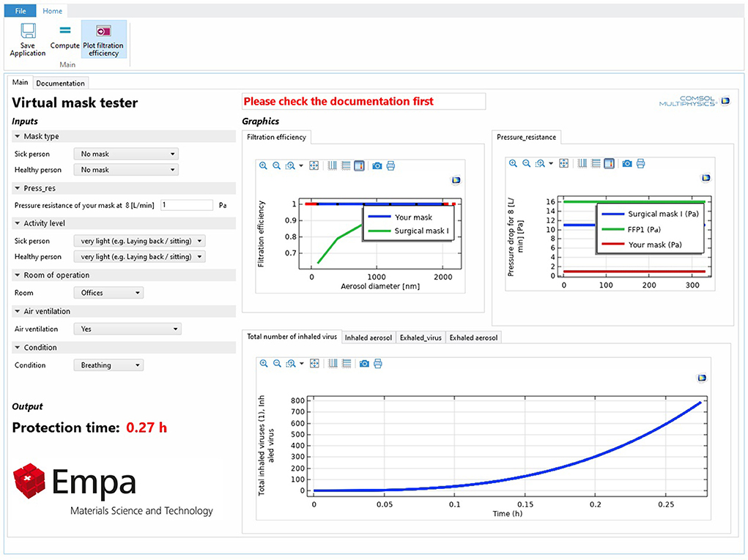Image resolution: width=748 pixels, height=560 pixels.
Task: Zoom in on the Filtration efficiency plot
Action: 263,166
